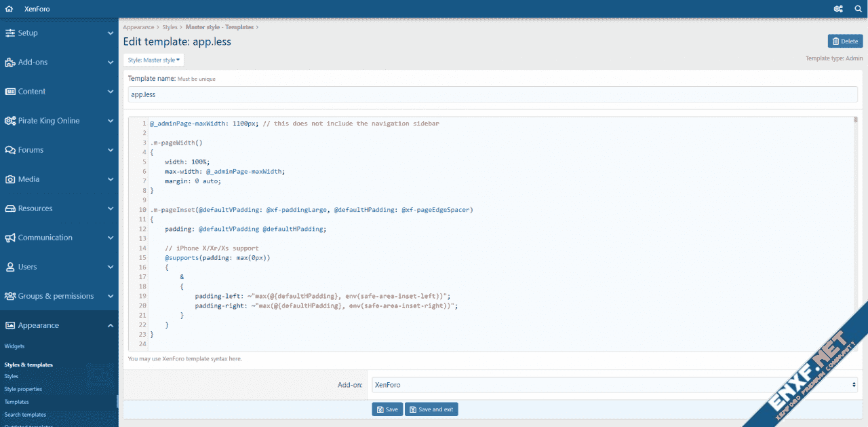
Task: Click the Styles breadcrumb link
Action: click(170, 27)
